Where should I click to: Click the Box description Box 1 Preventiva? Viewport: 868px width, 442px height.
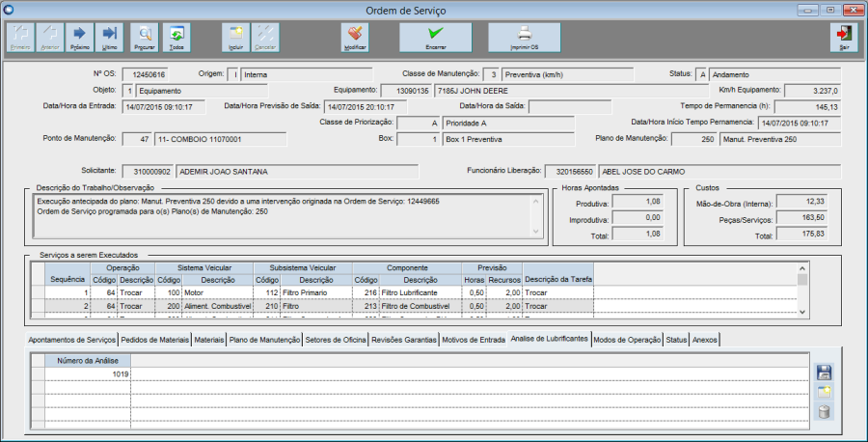(508, 140)
